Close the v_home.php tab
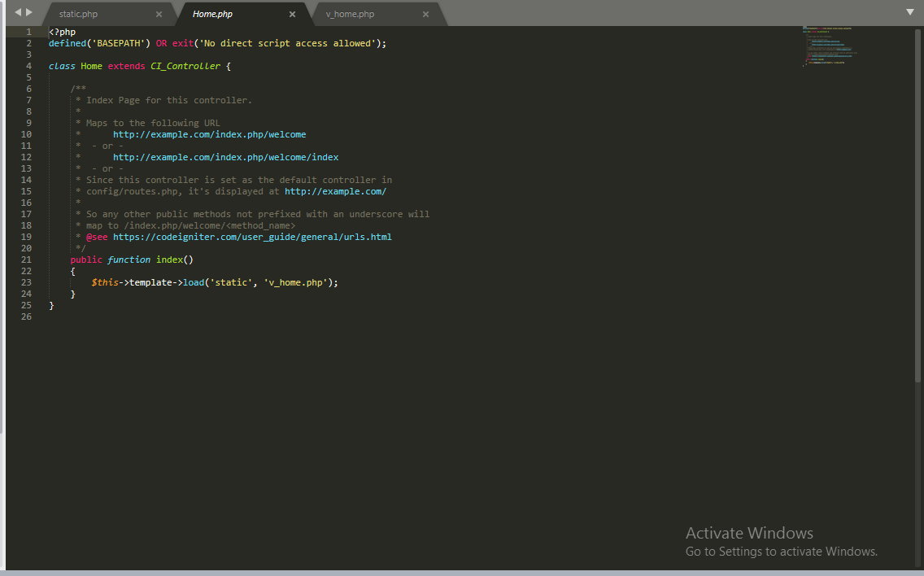Viewport: 924px width, 576px height. [425, 14]
